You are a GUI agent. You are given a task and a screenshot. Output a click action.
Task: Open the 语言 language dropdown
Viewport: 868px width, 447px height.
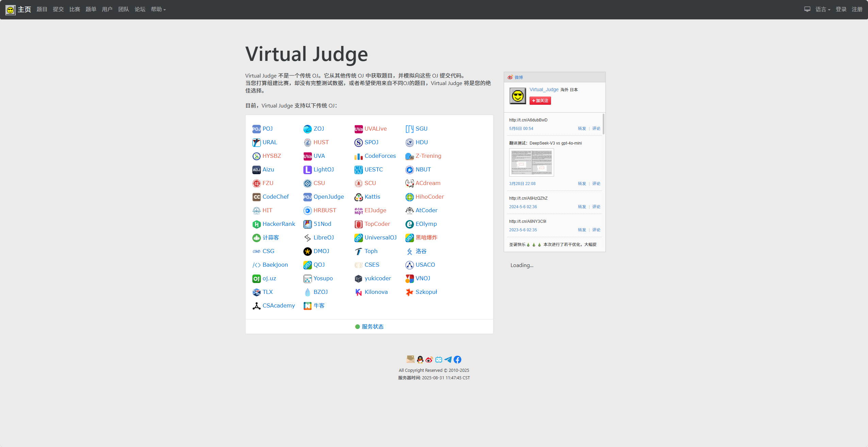coord(822,9)
